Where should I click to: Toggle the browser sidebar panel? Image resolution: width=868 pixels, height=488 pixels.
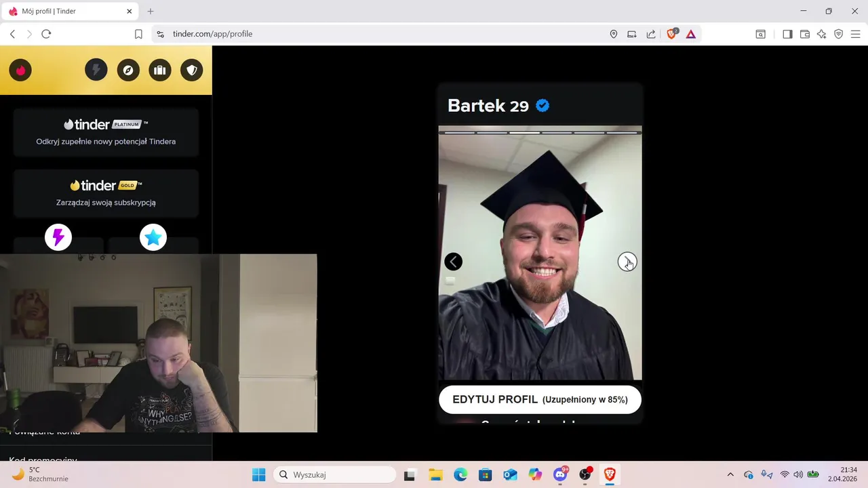click(x=787, y=34)
